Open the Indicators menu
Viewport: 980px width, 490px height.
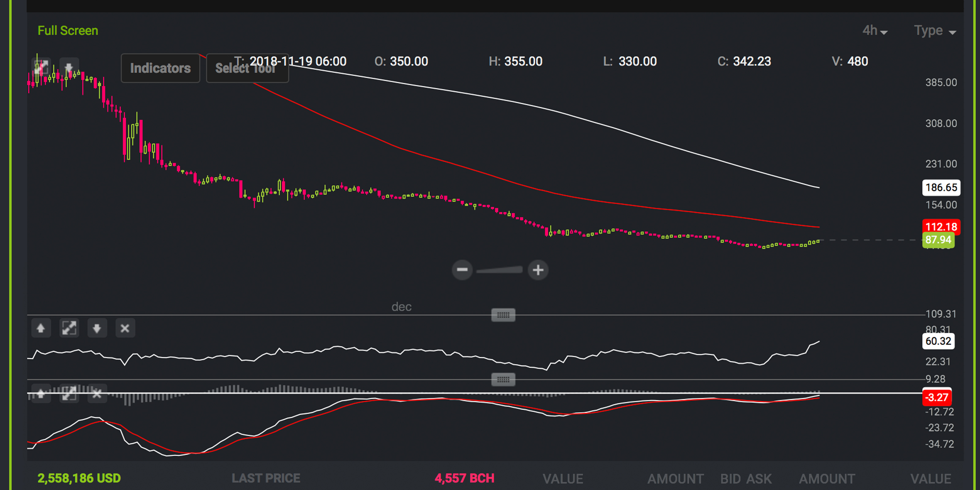pos(160,68)
